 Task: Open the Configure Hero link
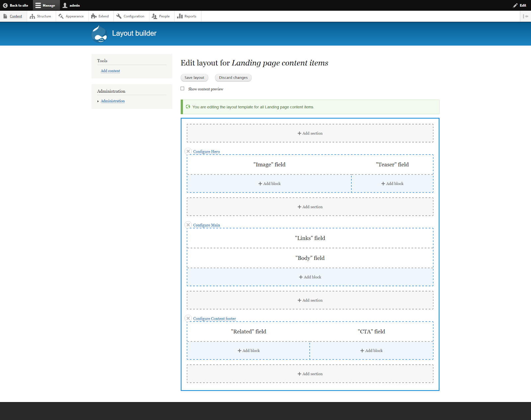[x=206, y=151]
